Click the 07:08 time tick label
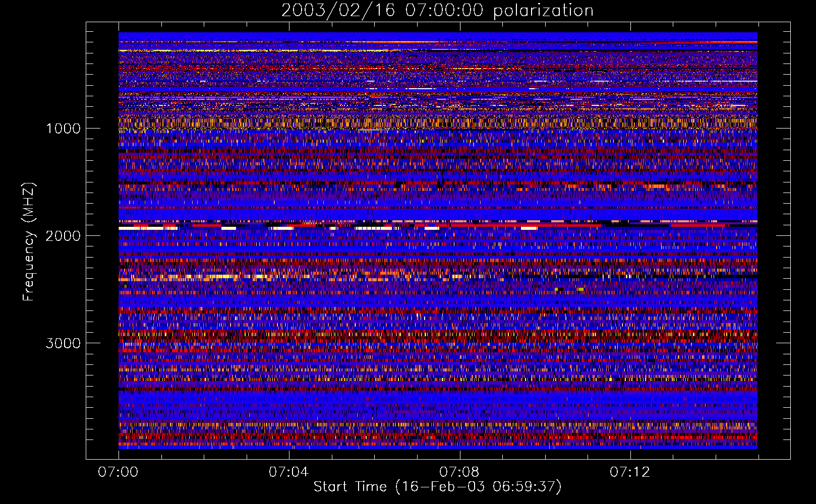 pyautogui.click(x=459, y=472)
